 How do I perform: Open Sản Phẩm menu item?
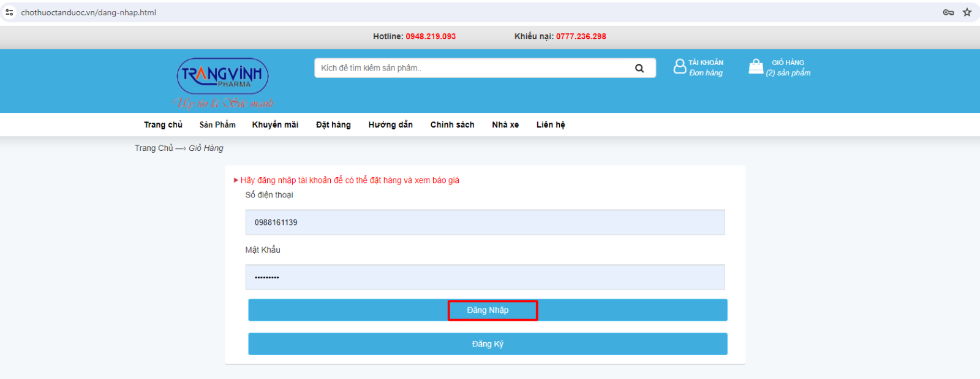(217, 124)
